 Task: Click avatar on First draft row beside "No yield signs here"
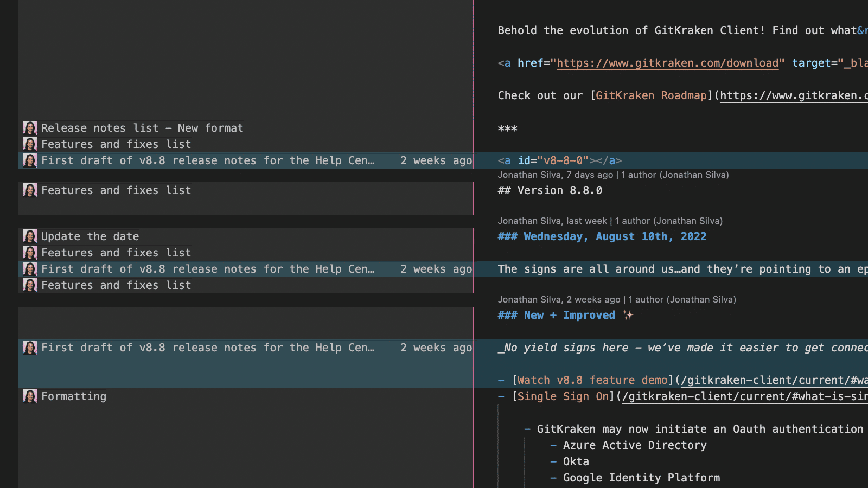click(x=30, y=348)
